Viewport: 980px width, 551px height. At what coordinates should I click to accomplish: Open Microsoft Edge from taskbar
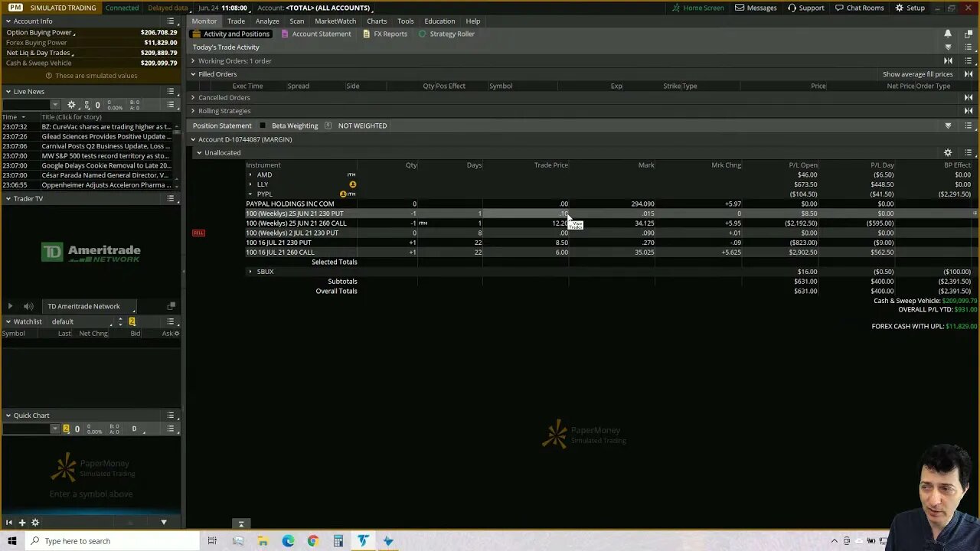click(x=288, y=541)
